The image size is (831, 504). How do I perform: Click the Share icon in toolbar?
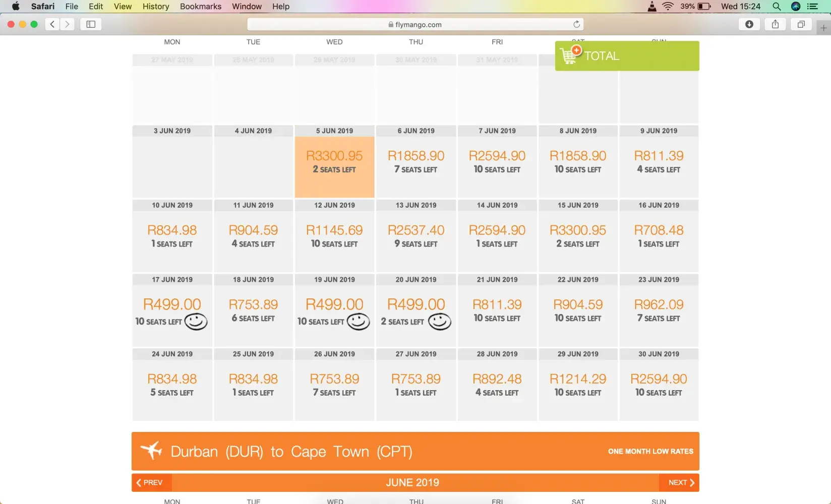coord(775,24)
